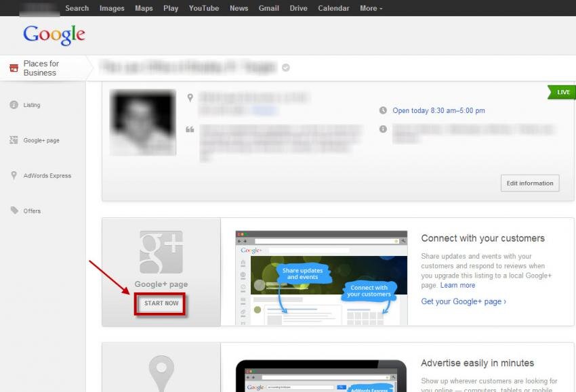Click the Google+ page label under logo
The width and height of the screenshot is (576, 392).
[161, 284]
